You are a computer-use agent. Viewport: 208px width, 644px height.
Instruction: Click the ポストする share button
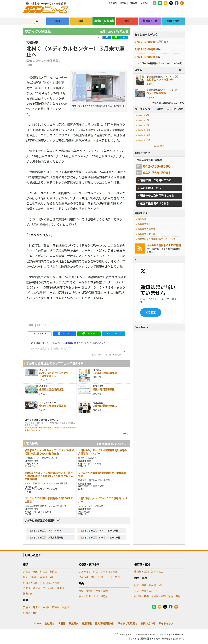click(40, 333)
